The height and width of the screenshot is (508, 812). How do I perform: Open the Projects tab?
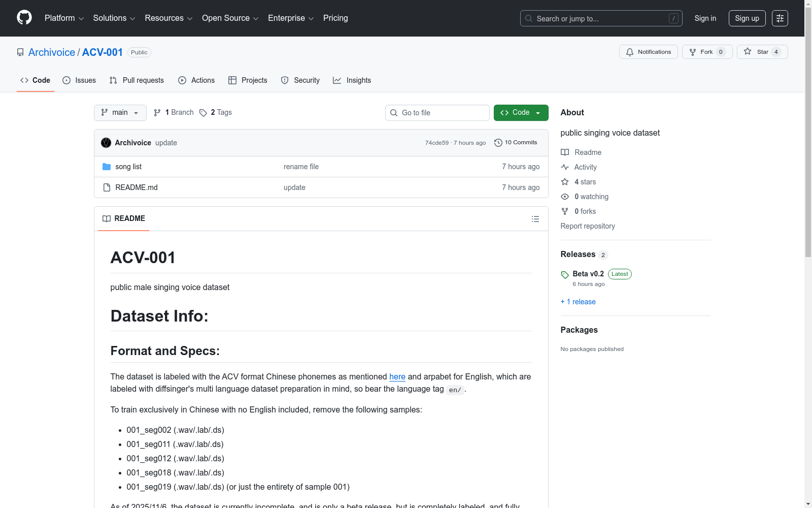248,80
